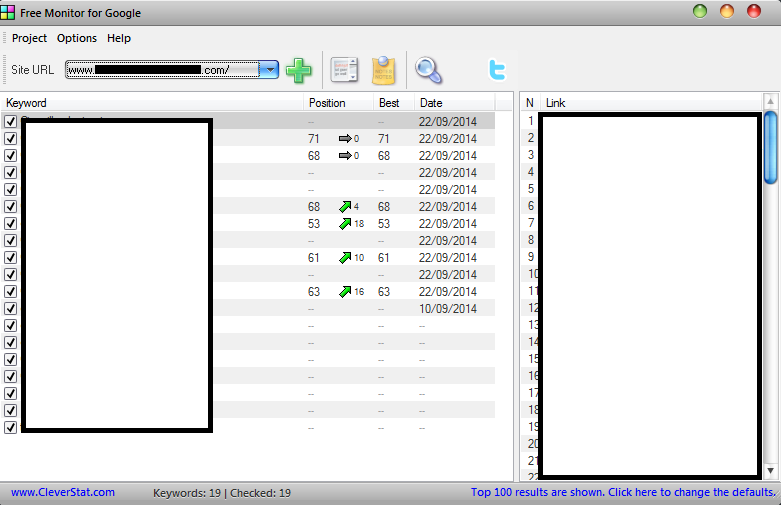Click Top 100 results change defaults link
This screenshot has height=506, width=781.
click(623, 492)
